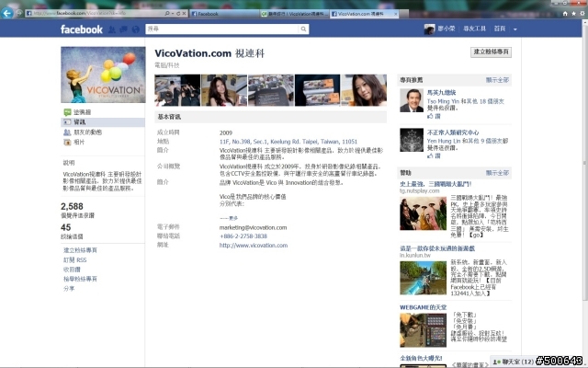Click the user name link in header
588x368 pixels.
[447, 29]
